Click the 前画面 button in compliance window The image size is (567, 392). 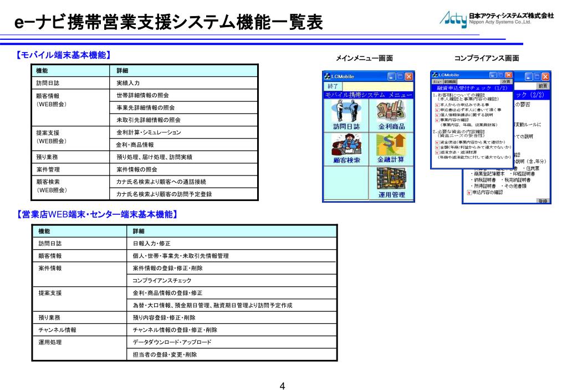coord(450,81)
